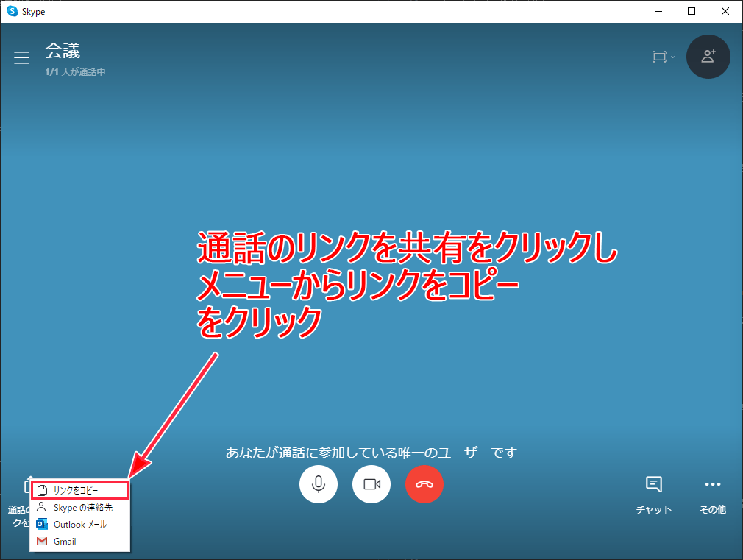The image size is (743, 560).
Task: Choose Skype の連絡先 in share menu
Action: click(80, 507)
